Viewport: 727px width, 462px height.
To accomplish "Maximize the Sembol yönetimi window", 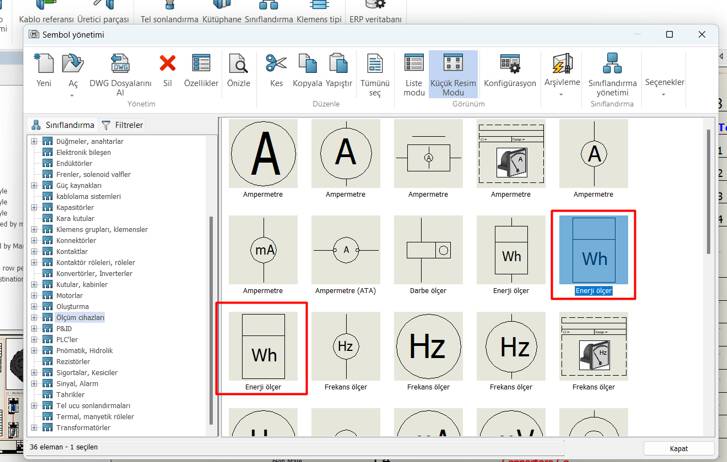I will pos(669,34).
